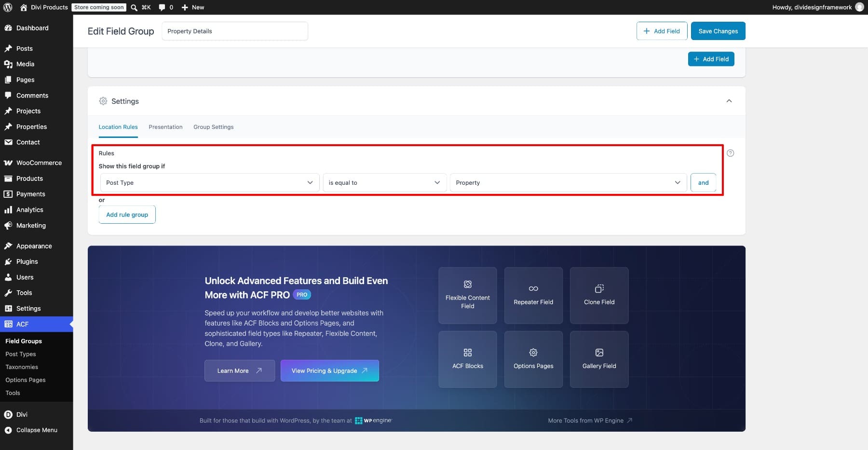Click the Analytics bar chart icon
Image resolution: width=868 pixels, height=450 pixels.
8,210
